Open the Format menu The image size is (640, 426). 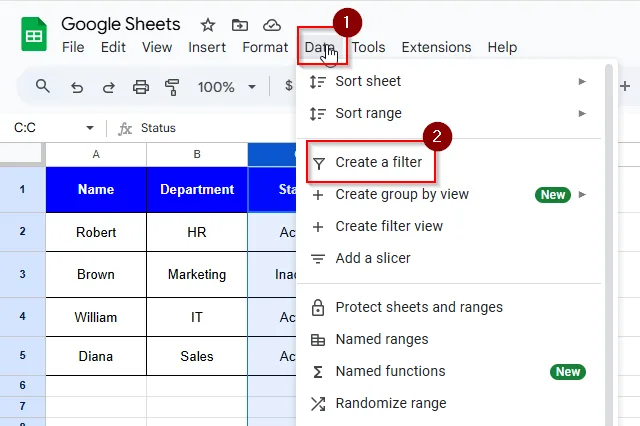point(265,47)
